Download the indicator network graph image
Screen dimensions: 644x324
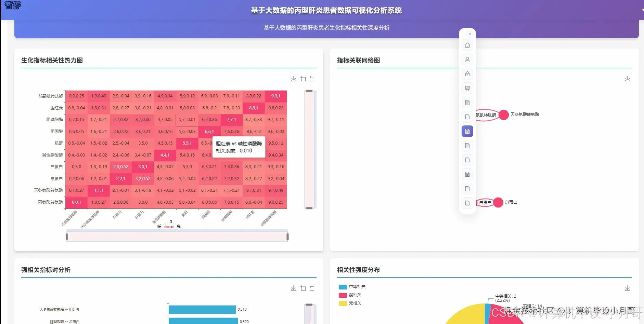[628, 79]
